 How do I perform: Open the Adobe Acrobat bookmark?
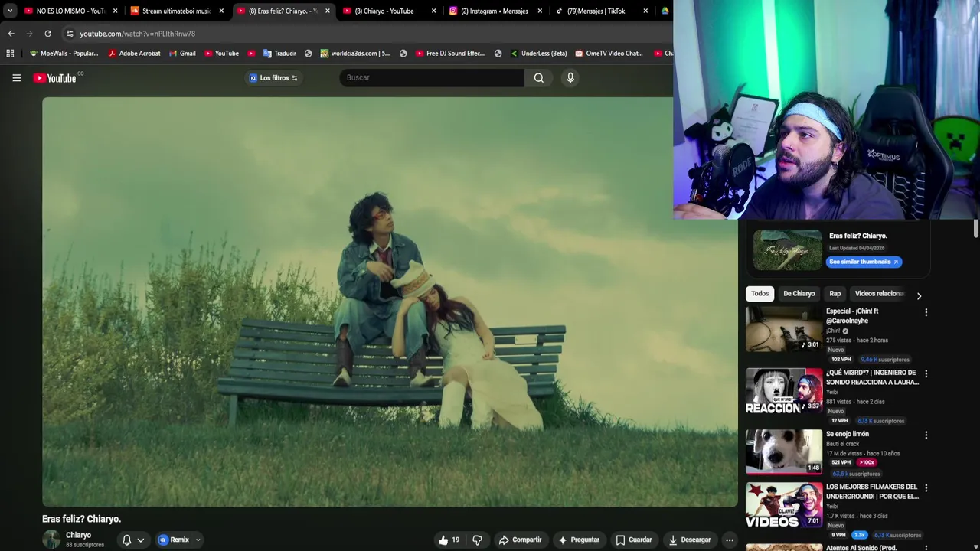tap(134, 54)
